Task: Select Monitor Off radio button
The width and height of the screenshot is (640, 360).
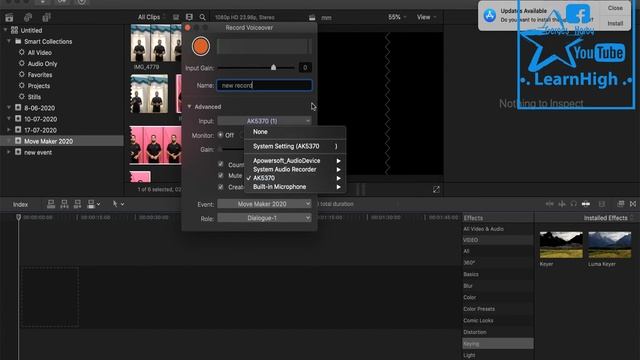Action: 220,135
